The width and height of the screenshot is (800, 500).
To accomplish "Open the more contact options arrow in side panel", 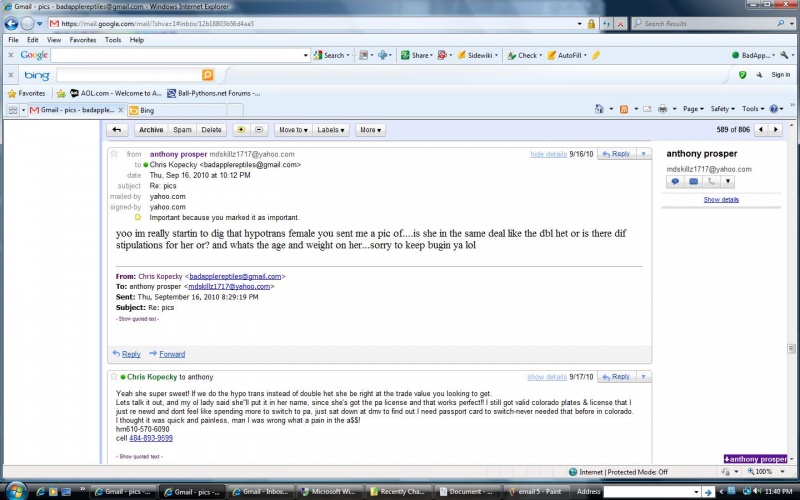I will click(728, 181).
